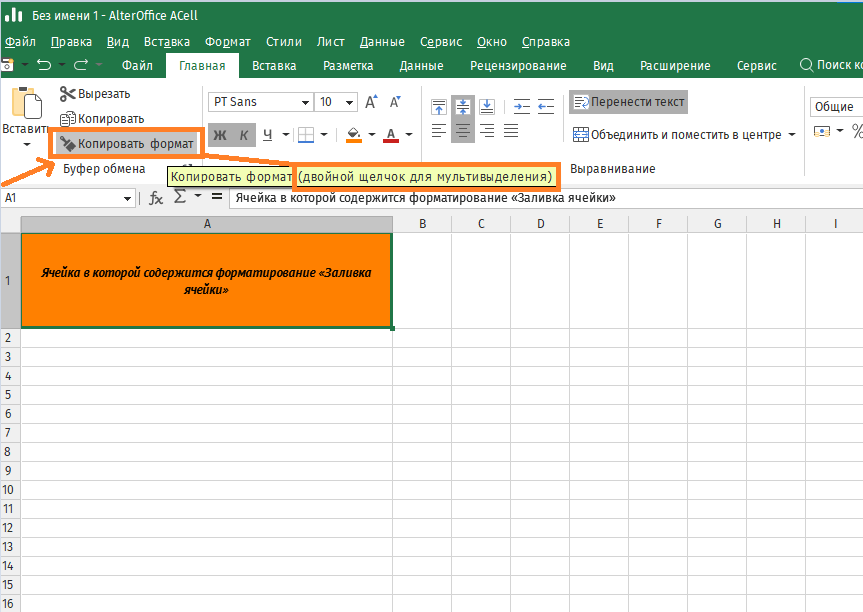This screenshot has height=612, width=863.
Task: Select column header D
Action: coord(540,224)
